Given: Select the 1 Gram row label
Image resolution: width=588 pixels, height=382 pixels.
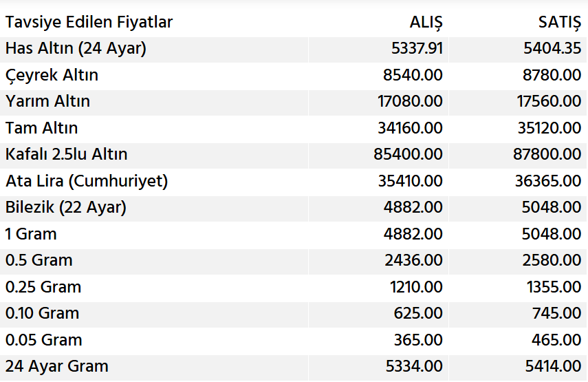Looking at the screenshot, I should click(31, 234).
